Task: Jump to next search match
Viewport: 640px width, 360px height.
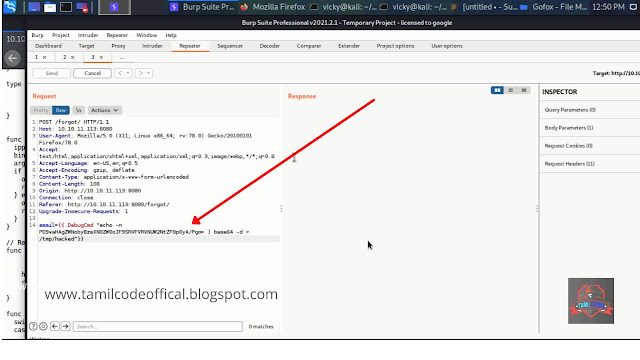Action: 65,326
